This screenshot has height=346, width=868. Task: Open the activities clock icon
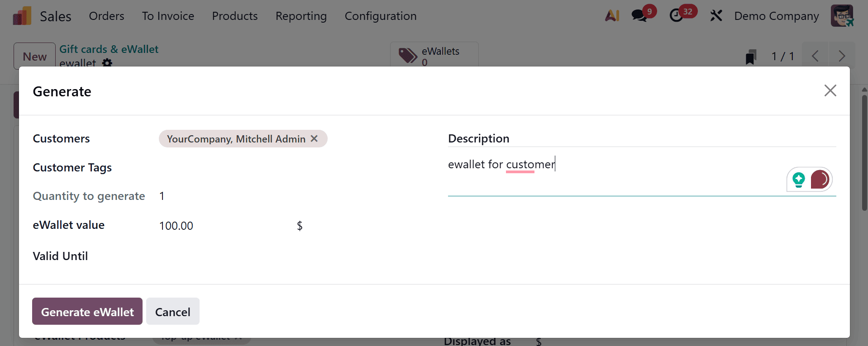[676, 16]
